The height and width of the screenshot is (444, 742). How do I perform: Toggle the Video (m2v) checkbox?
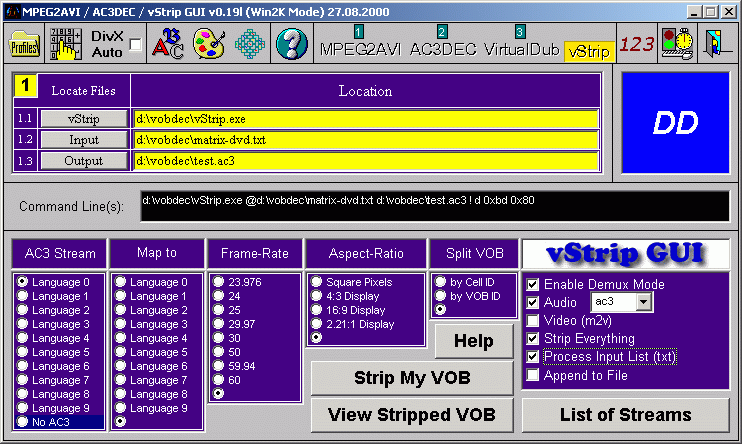click(x=533, y=320)
